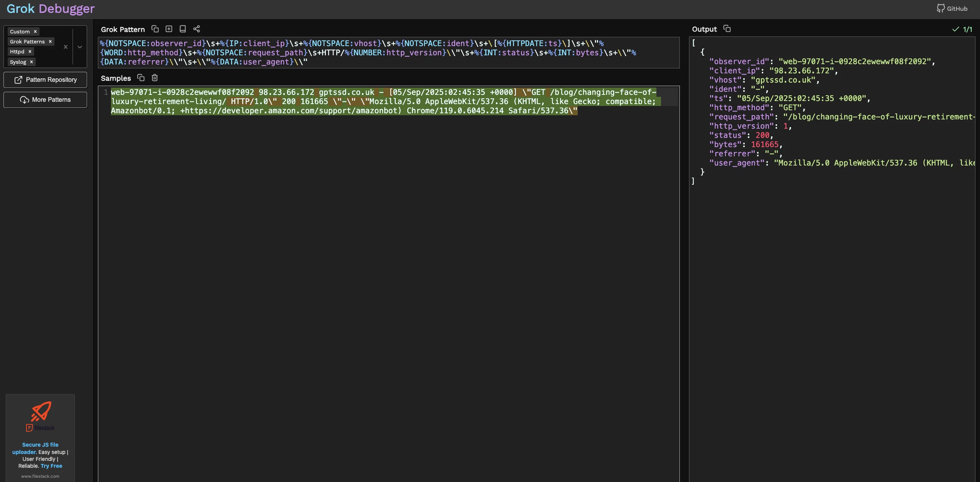
Task: Click the www.filestack.com text
Action: pos(40,476)
